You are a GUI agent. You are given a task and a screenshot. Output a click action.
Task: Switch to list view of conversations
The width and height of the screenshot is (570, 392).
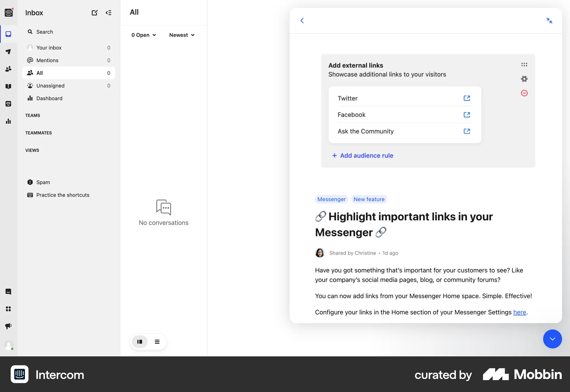coord(157,342)
